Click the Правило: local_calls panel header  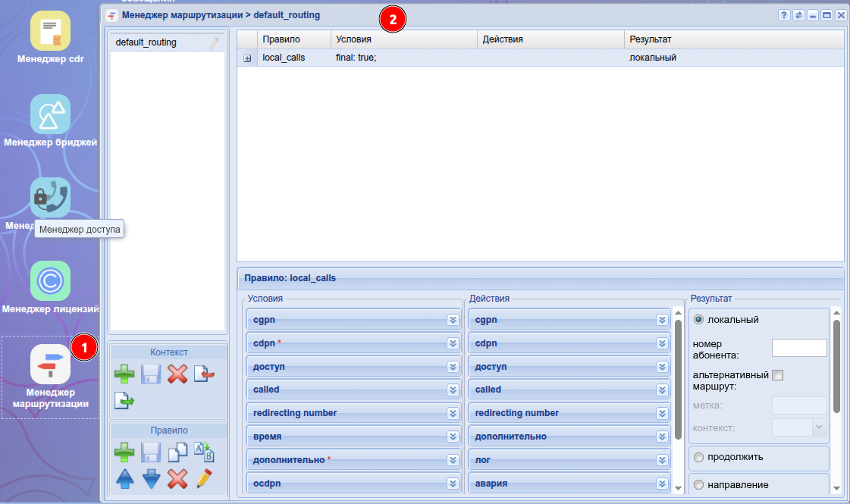pos(541,278)
